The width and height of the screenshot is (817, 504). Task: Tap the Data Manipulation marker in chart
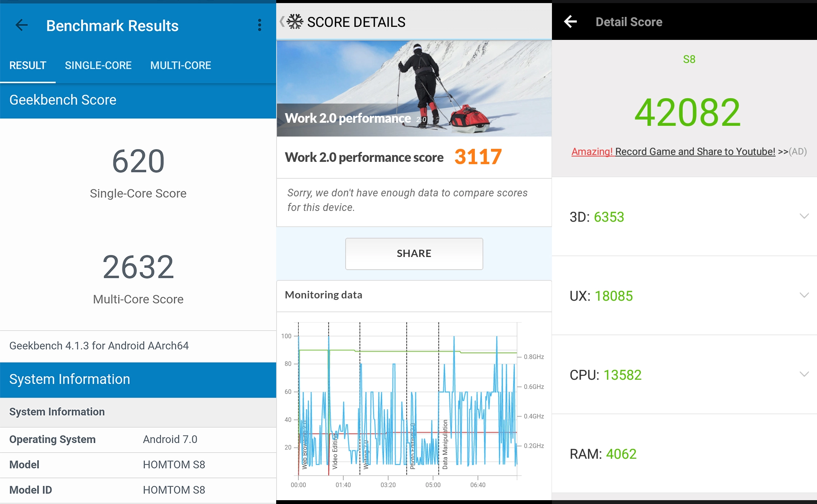[x=445, y=444]
